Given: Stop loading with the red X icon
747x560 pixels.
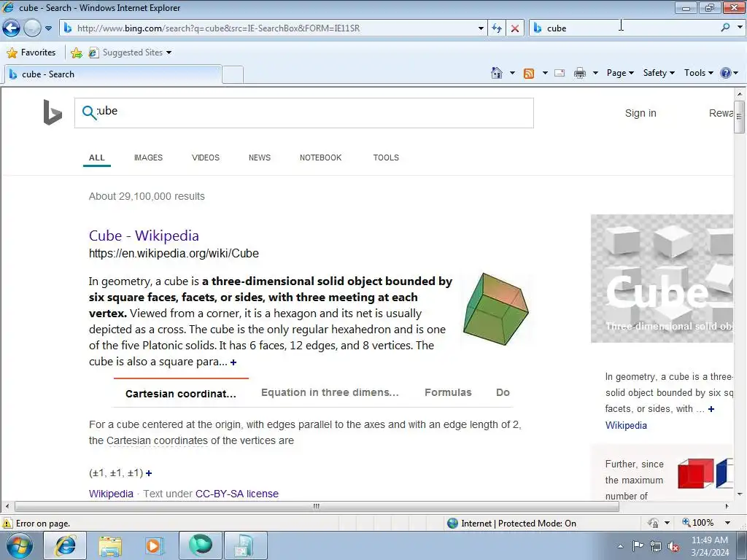Looking at the screenshot, I should (515, 28).
